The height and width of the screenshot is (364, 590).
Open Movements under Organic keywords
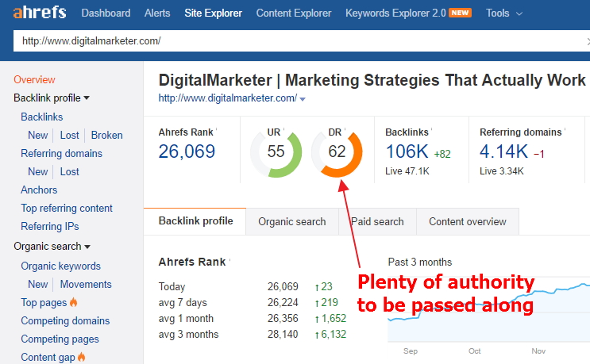point(86,285)
